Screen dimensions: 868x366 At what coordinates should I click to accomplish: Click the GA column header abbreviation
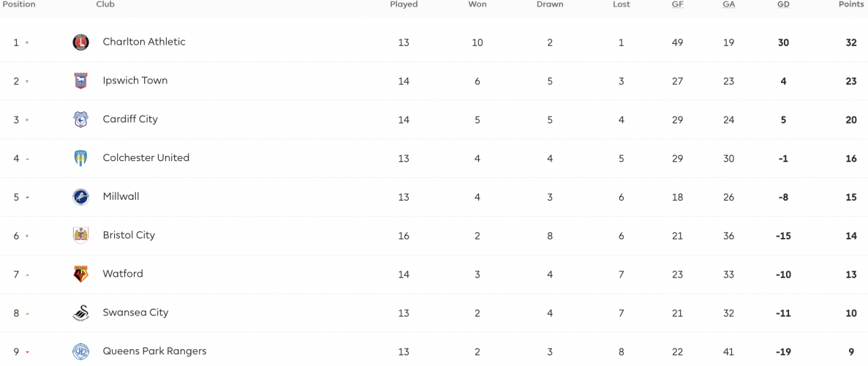(x=728, y=4)
